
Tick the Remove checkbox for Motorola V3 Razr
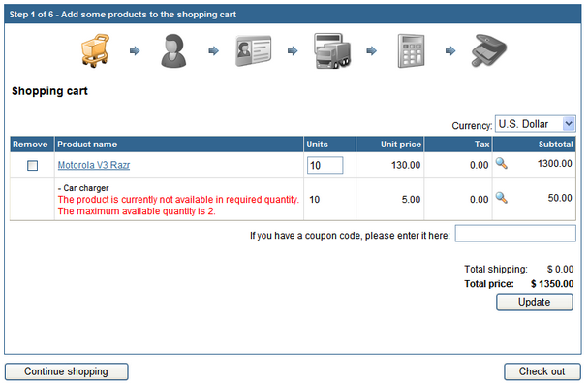(x=32, y=165)
